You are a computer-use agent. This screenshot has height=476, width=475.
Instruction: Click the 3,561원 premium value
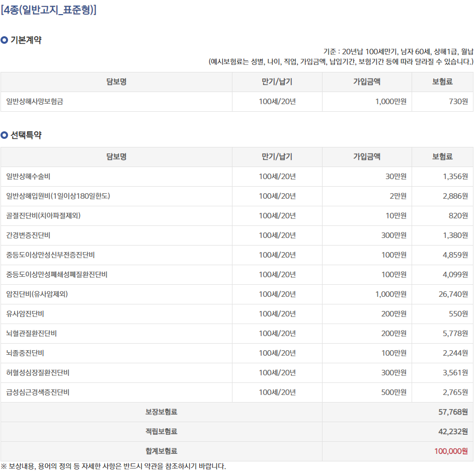(x=455, y=372)
